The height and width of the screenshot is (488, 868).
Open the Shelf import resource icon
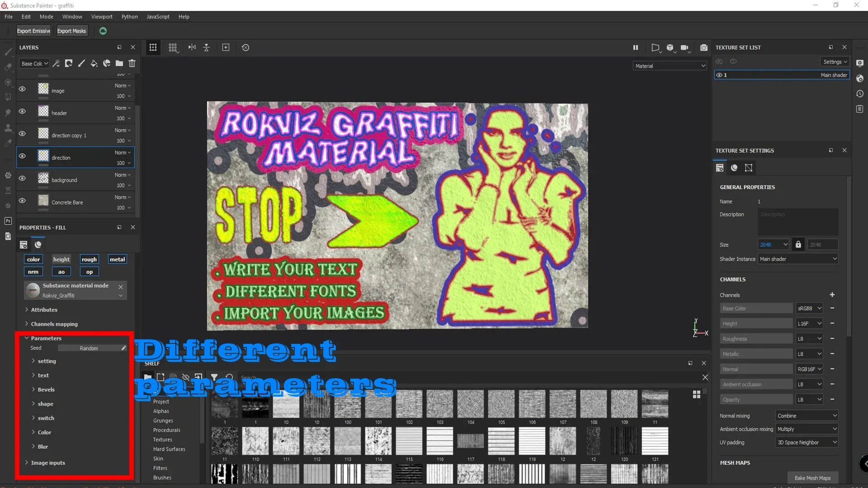coord(198,377)
